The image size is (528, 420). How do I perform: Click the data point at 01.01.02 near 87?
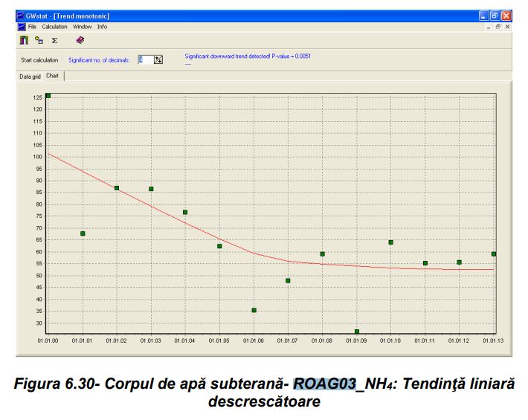point(117,188)
